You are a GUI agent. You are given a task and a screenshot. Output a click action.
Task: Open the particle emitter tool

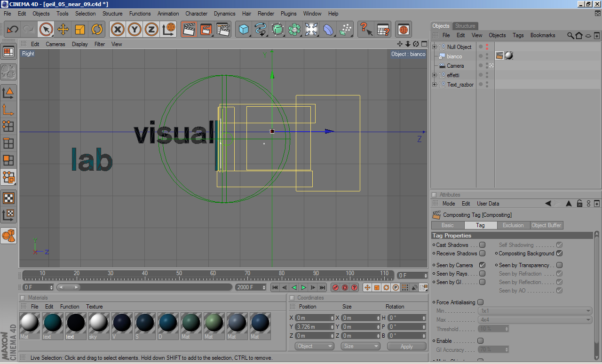(x=345, y=30)
